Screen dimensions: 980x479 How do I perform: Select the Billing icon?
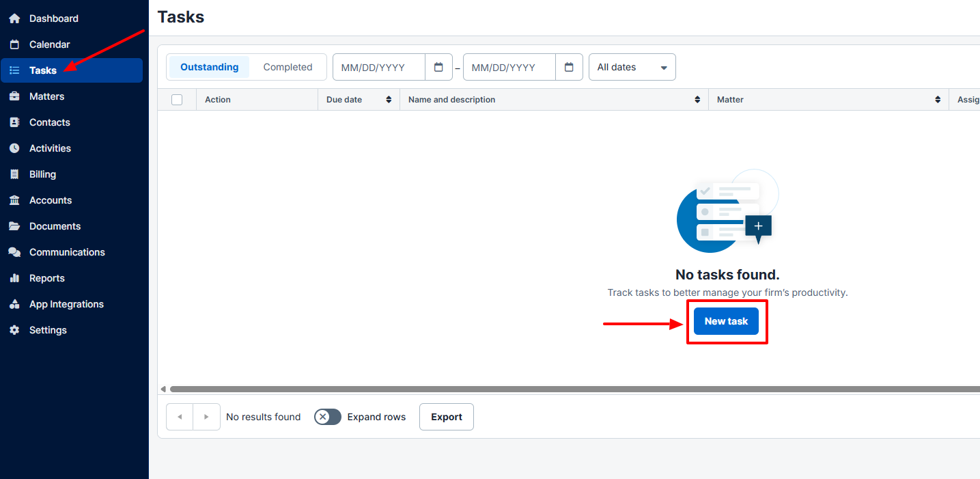pos(15,174)
